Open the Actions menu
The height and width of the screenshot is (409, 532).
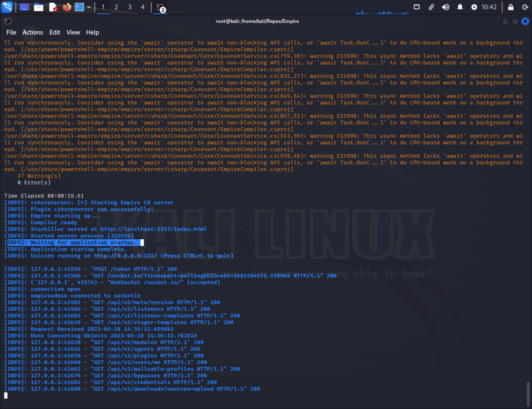[x=33, y=32]
